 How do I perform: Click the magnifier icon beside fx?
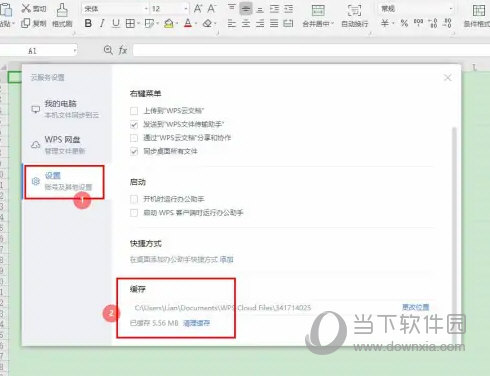[x=108, y=50]
